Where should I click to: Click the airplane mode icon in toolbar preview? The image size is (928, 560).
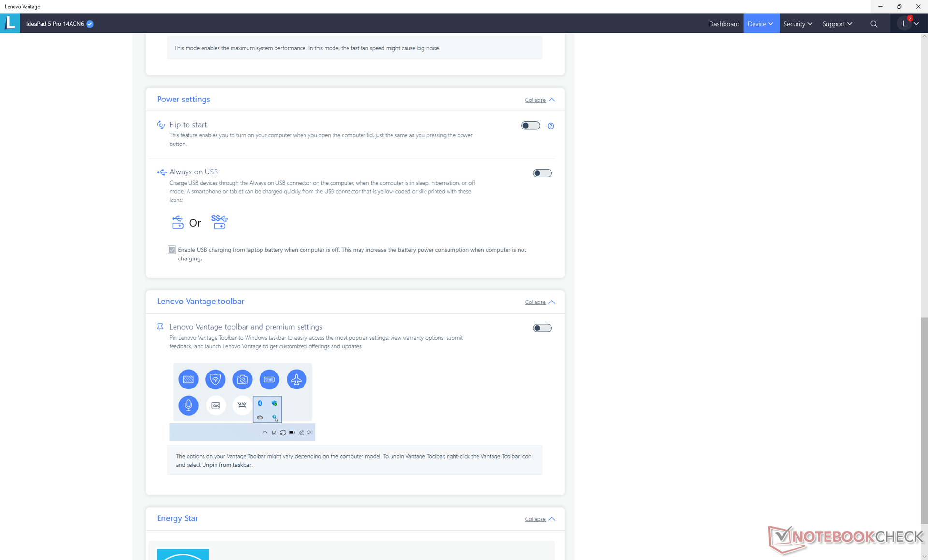tap(296, 379)
